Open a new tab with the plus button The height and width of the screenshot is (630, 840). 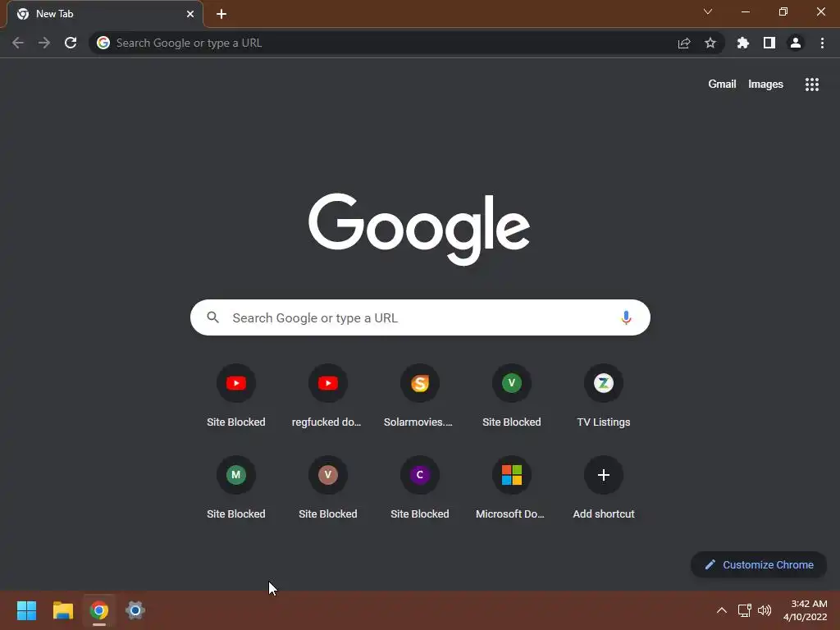(221, 14)
